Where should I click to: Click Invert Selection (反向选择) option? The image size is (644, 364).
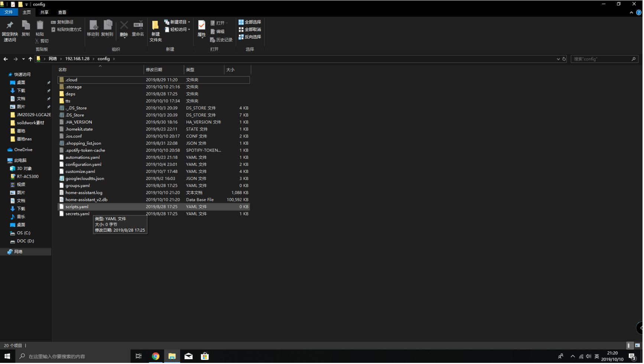(250, 37)
